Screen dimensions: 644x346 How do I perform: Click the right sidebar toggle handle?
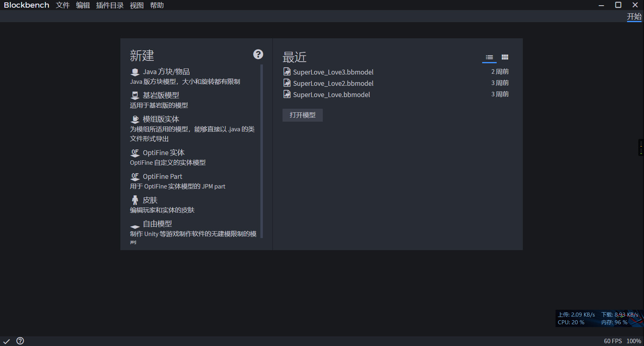pos(641,147)
